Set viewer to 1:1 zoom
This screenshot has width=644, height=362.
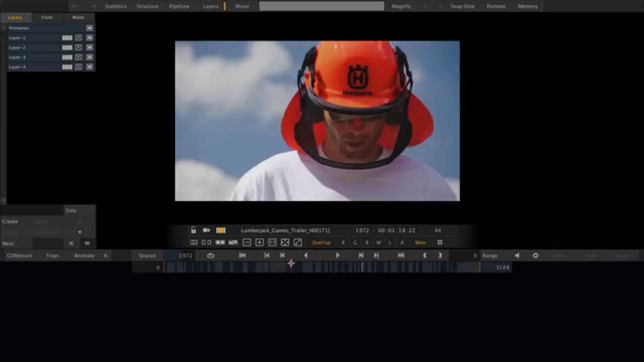[272, 242]
